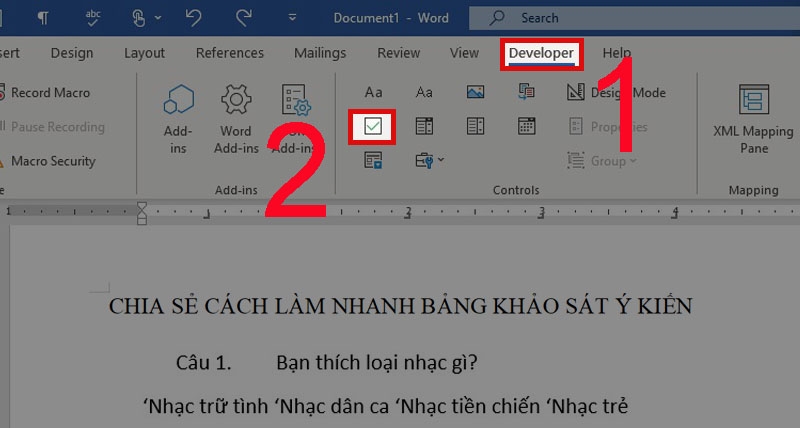Image resolution: width=800 pixels, height=428 pixels.
Task: Click the text "Câu 1."
Action: click(204, 363)
